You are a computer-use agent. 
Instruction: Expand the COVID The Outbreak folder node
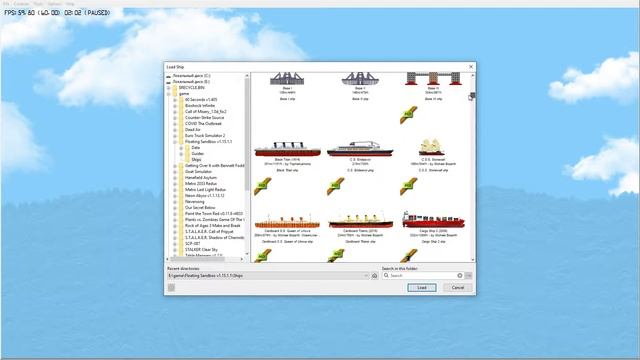click(175, 124)
